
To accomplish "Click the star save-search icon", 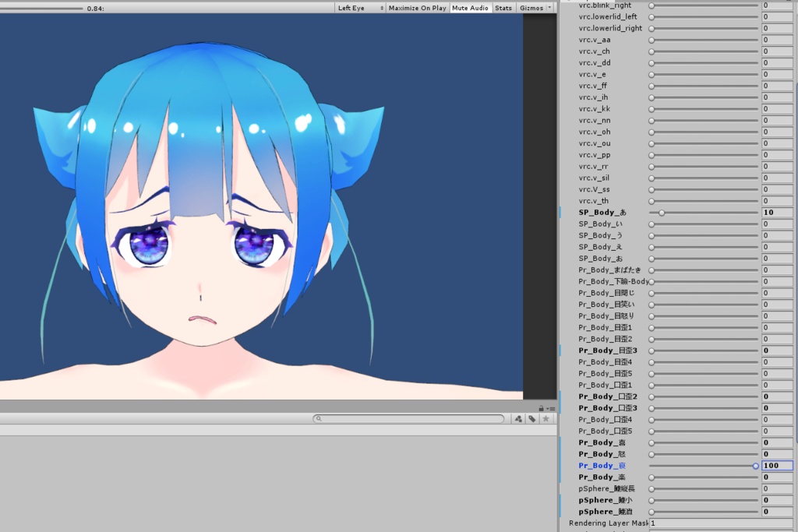I will pos(546,418).
